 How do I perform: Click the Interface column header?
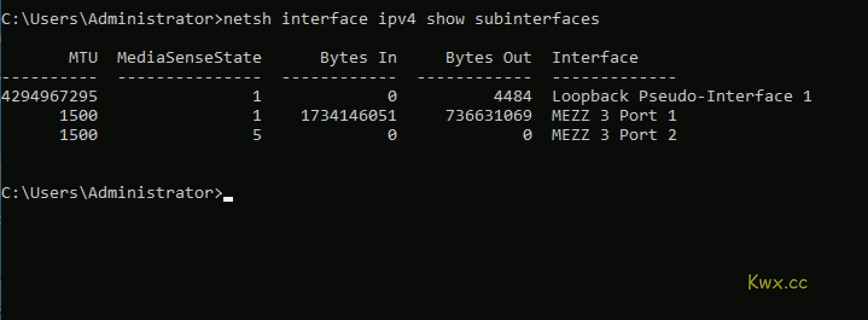tap(595, 58)
